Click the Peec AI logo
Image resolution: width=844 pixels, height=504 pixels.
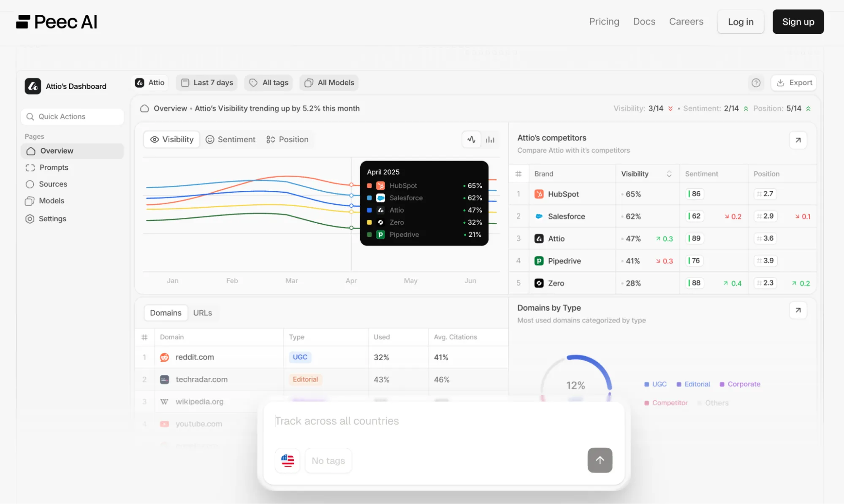[57, 22]
